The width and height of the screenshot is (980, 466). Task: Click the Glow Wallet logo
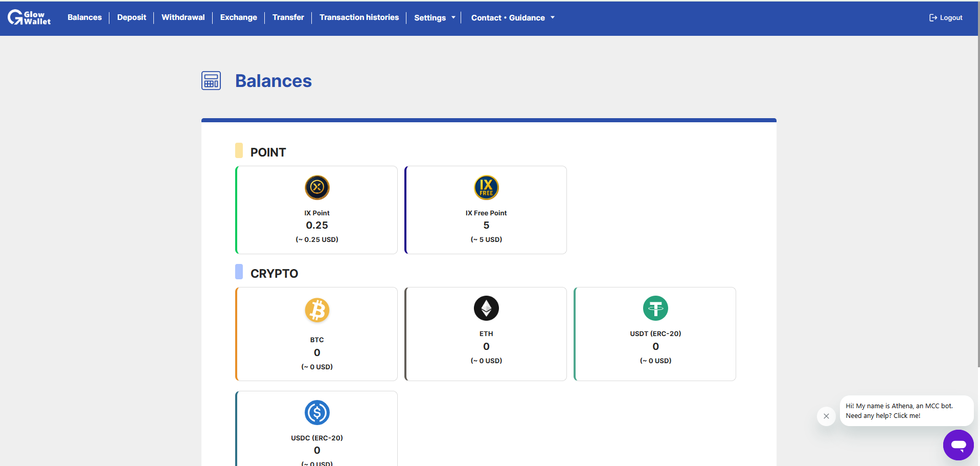[29, 17]
